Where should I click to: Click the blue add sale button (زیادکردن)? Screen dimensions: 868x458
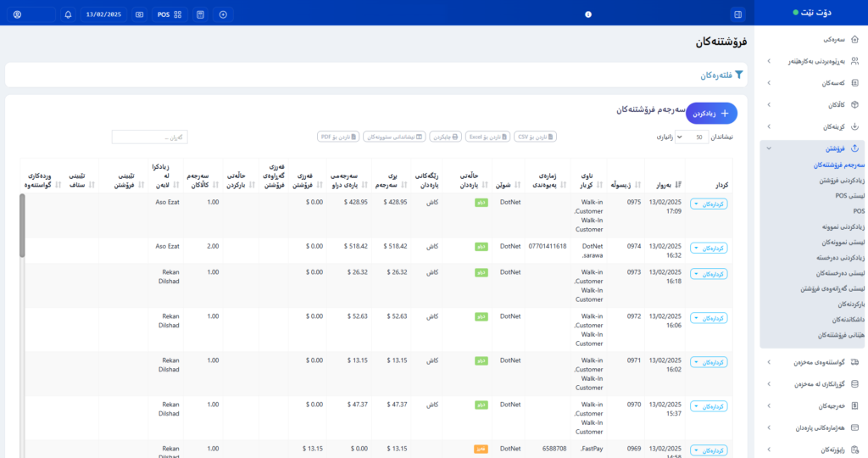[711, 113]
